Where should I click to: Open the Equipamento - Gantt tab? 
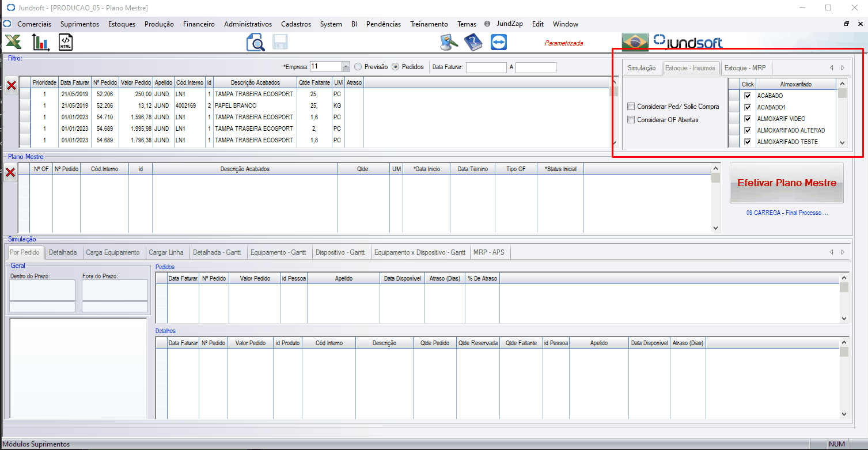tap(279, 252)
